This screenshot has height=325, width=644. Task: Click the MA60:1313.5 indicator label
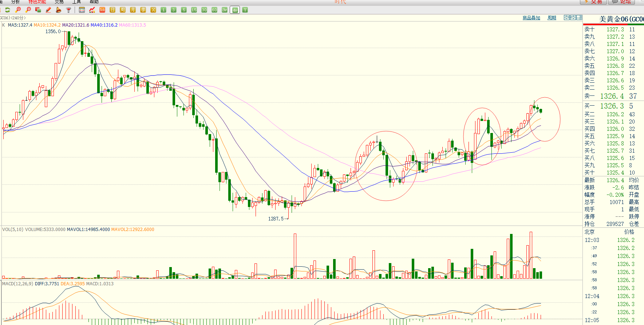(x=133, y=25)
